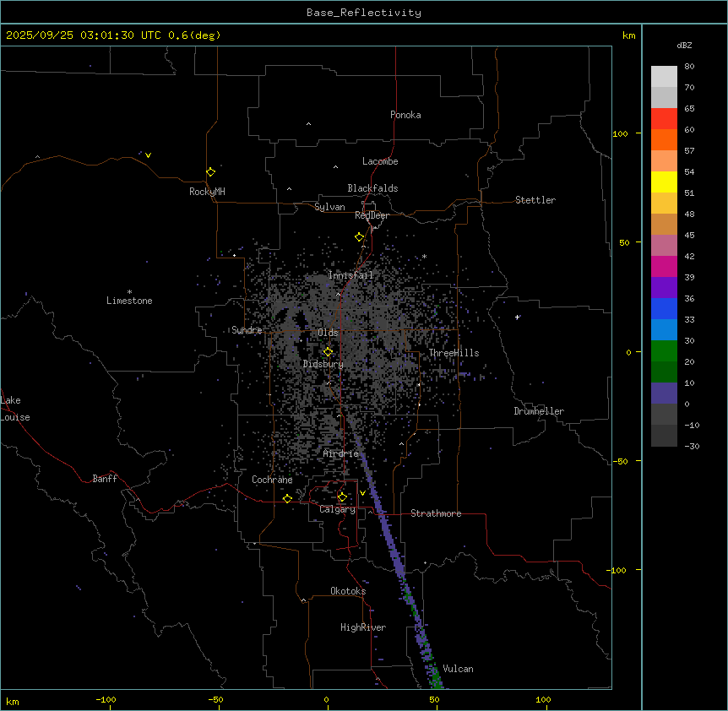Select the yellow diamond radar site marker at Olds
The width and height of the screenshot is (728, 711).
(x=328, y=352)
